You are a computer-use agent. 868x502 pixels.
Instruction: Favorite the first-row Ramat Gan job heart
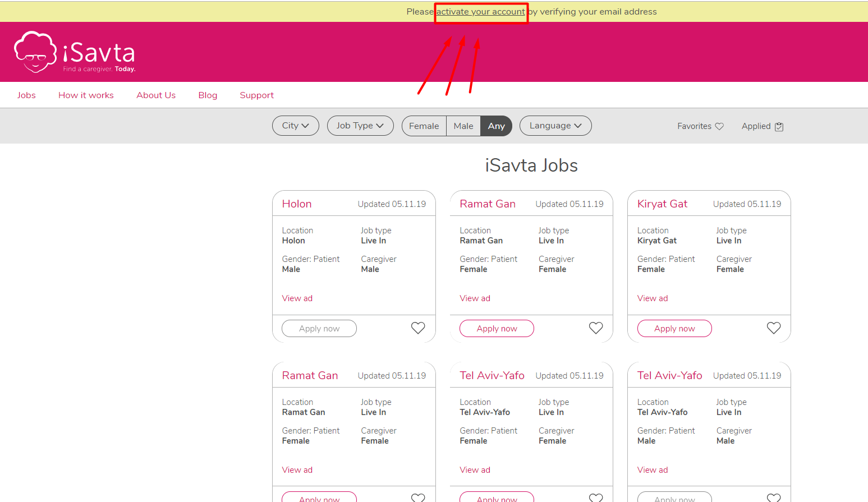pyautogui.click(x=596, y=328)
